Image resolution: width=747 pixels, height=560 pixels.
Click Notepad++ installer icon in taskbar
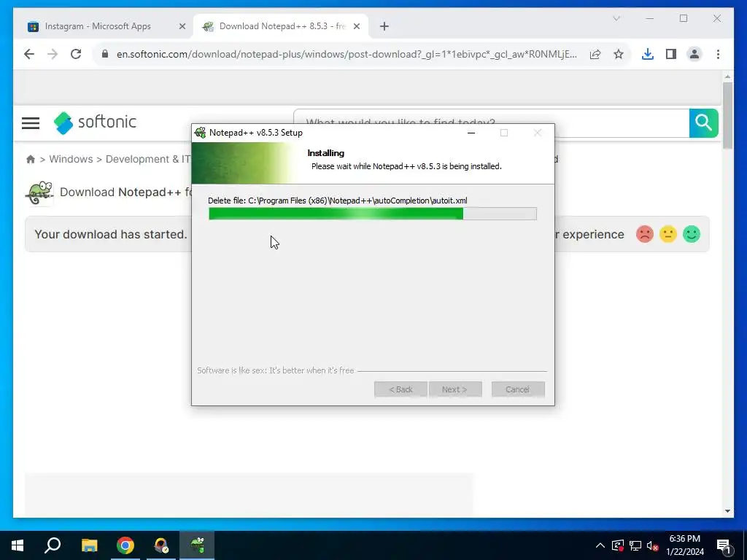click(x=197, y=545)
